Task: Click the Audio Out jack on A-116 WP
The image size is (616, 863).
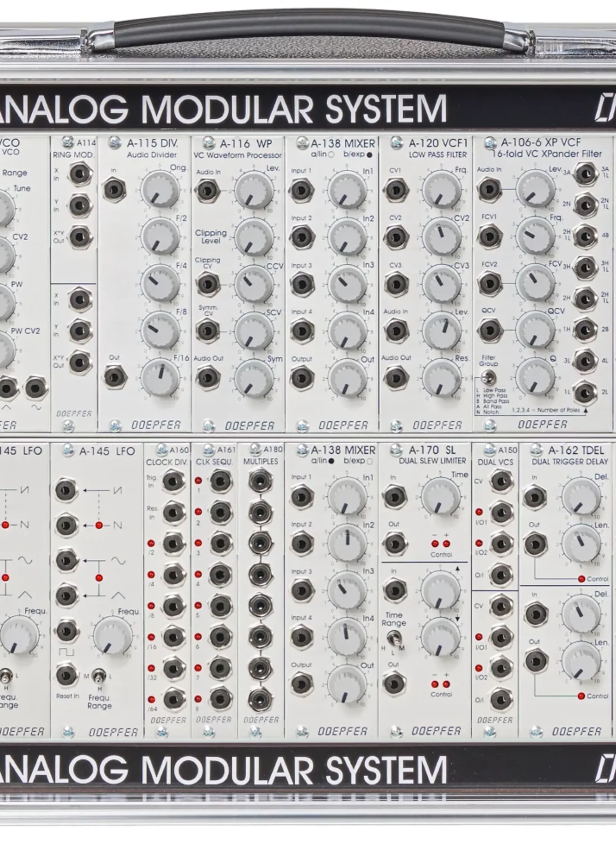Action: pos(208,378)
